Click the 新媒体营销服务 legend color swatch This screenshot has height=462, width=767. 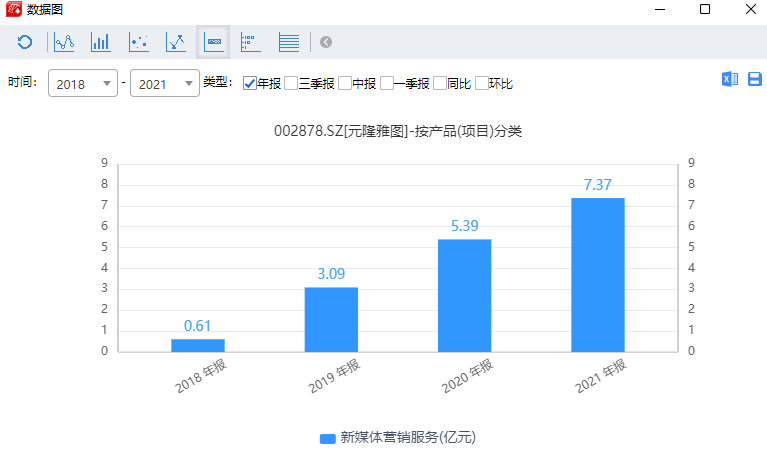click(x=327, y=438)
